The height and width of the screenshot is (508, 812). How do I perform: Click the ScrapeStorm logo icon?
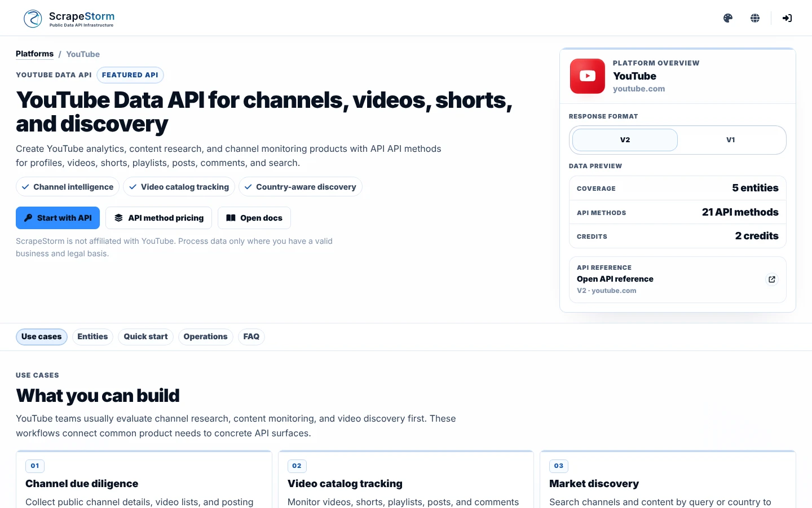pyautogui.click(x=33, y=18)
